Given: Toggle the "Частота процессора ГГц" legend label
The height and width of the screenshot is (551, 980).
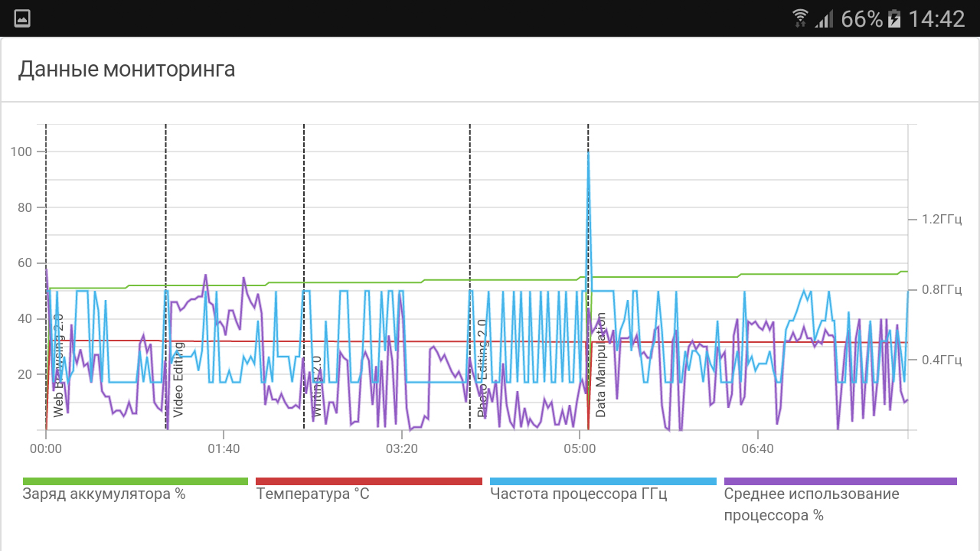Looking at the screenshot, I should coord(578,494).
